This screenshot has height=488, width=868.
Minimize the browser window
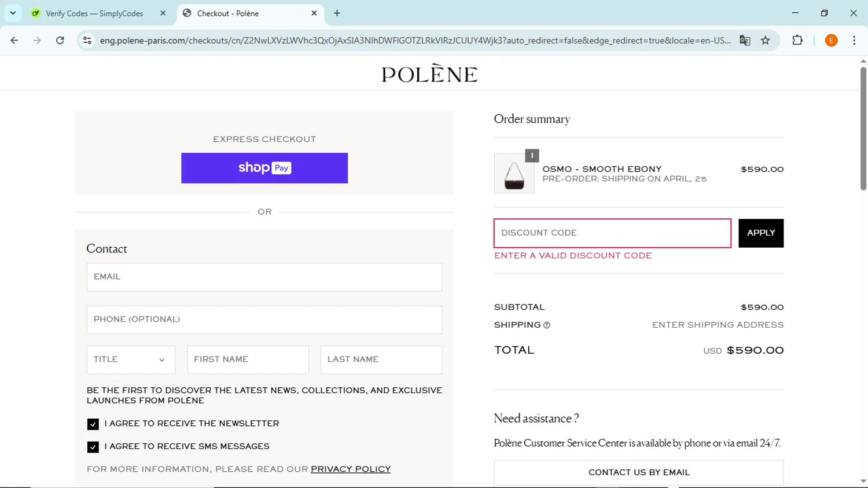coord(795,13)
